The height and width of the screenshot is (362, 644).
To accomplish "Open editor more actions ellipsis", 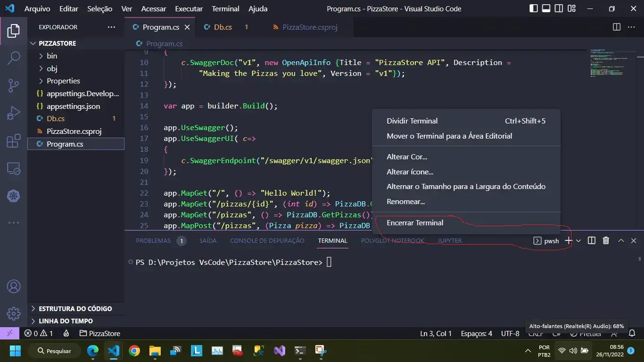I will click(x=632, y=27).
